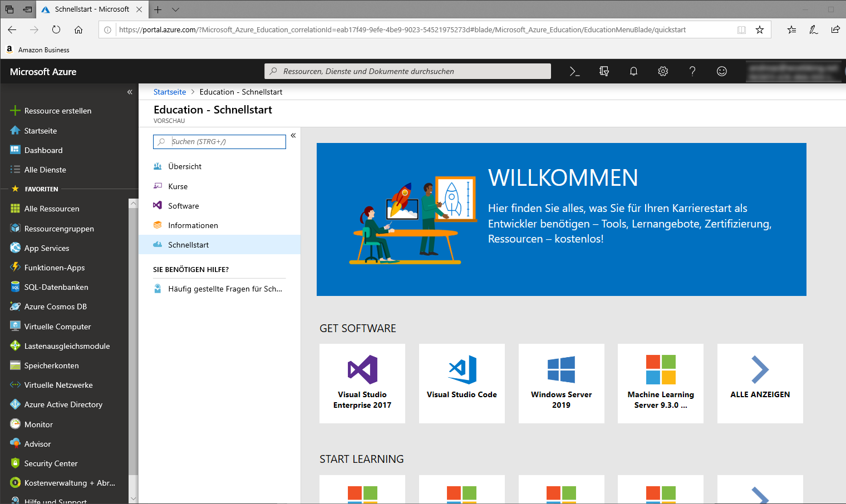Click Ressource erstellen in sidebar
The width and height of the screenshot is (846, 504).
tap(57, 111)
